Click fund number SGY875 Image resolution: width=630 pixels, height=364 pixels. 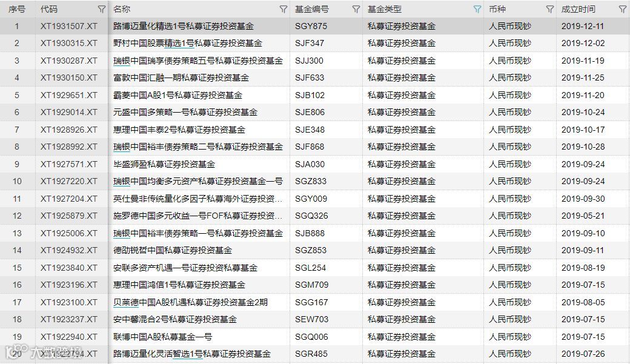(x=311, y=26)
